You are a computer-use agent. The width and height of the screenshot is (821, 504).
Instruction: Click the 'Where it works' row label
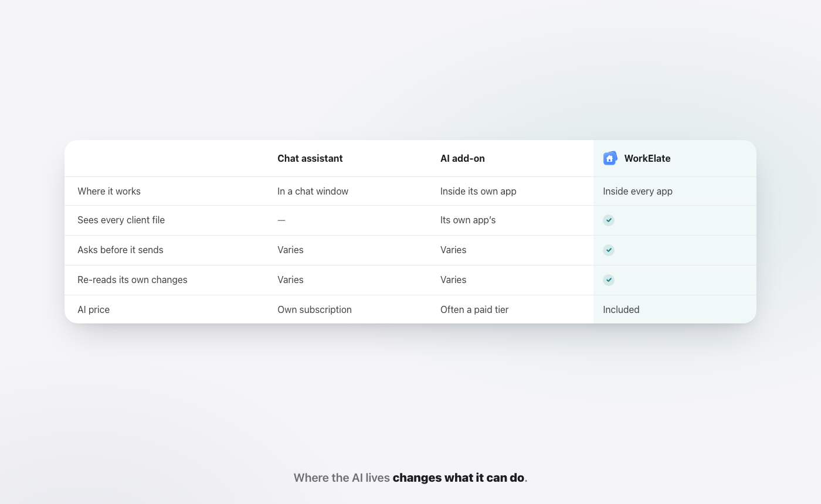(109, 191)
